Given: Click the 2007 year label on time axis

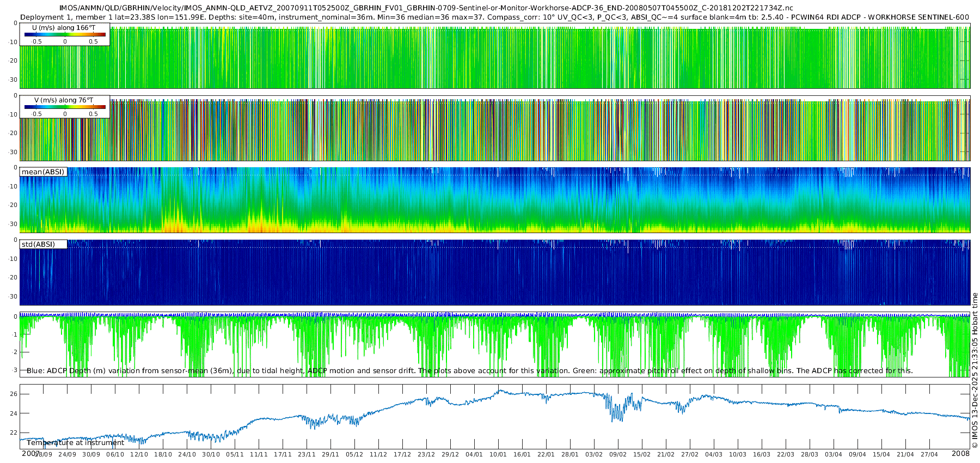Looking at the screenshot, I should 30,454.
